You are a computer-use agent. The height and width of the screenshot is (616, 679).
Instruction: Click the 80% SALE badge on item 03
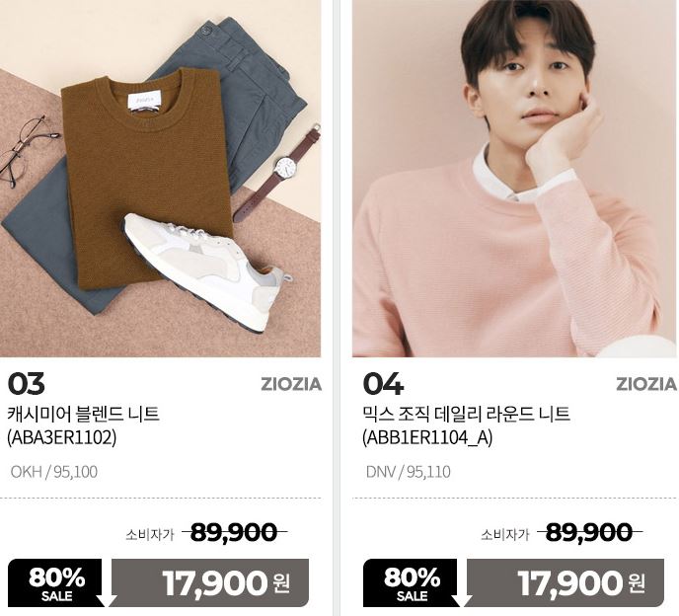pyautogui.click(x=56, y=583)
